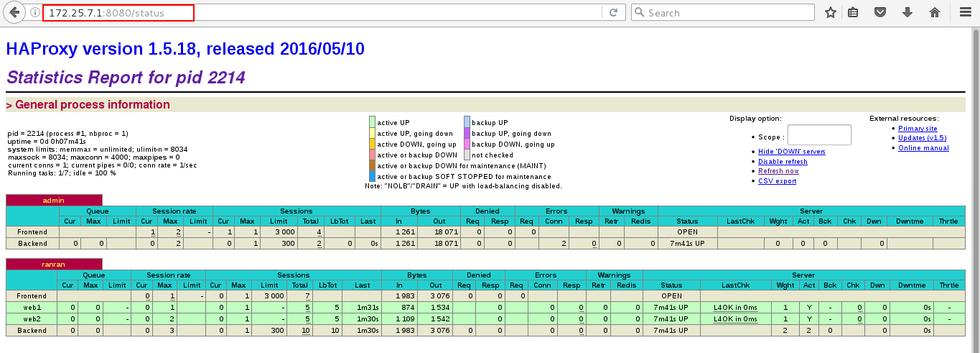Select the web1 server row name
Image resolution: width=980 pixels, height=353 pixels.
pyautogui.click(x=32, y=307)
